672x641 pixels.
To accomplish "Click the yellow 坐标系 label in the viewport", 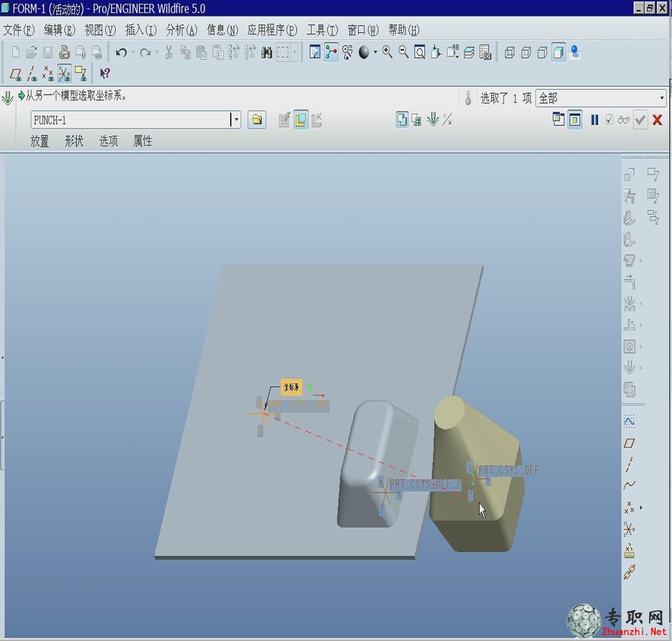I will tap(291, 387).
